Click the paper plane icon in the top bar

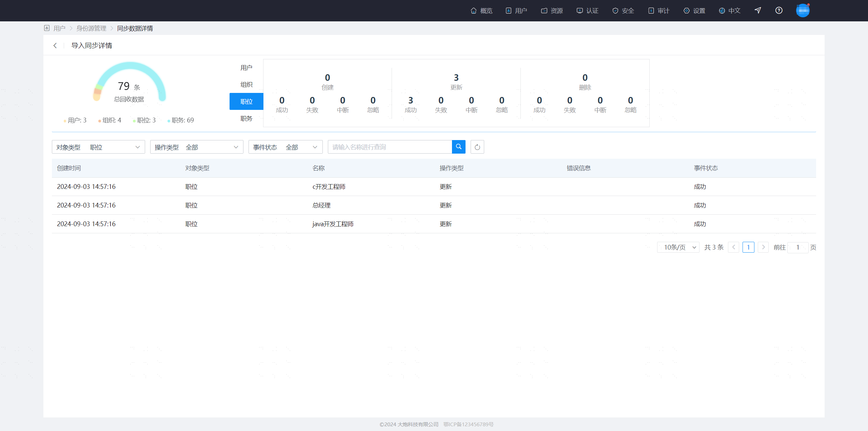coord(758,11)
